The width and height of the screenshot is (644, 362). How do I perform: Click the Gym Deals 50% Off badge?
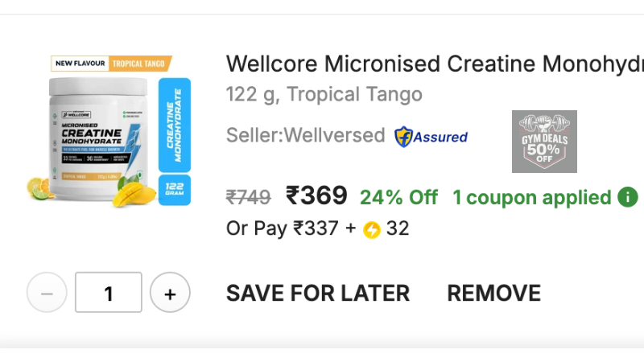544,142
